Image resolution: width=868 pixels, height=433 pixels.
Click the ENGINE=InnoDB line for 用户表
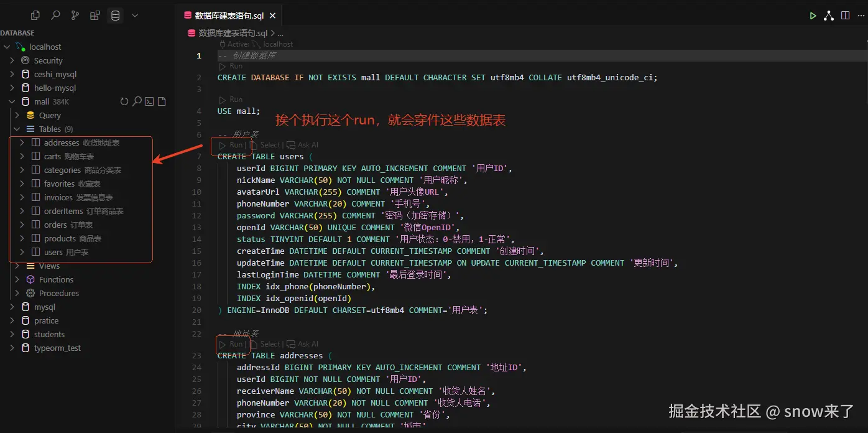[353, 310]
